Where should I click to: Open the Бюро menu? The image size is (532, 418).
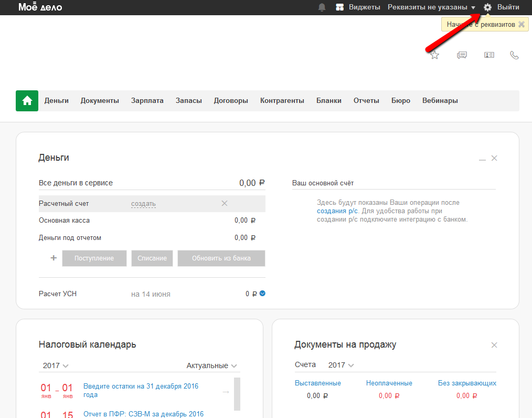click(401, 101)
